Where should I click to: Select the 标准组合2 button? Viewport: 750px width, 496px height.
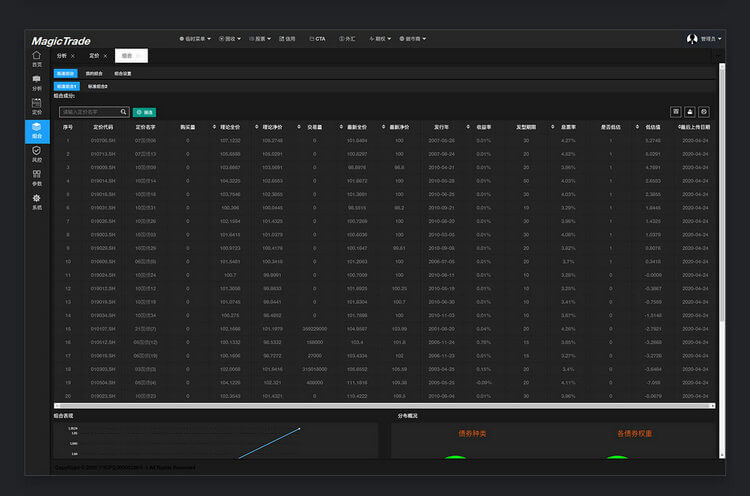click(x=98, y=87)
